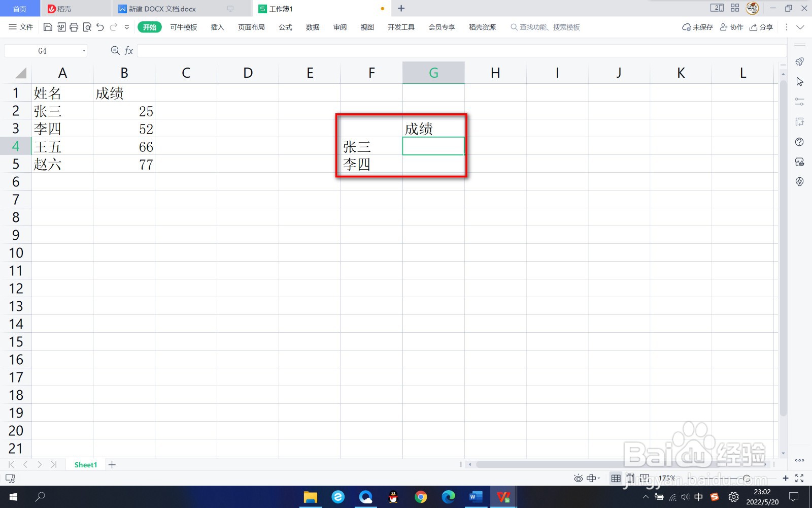Undo the last action
812x508 pixels.
click(x=100, y=27)
